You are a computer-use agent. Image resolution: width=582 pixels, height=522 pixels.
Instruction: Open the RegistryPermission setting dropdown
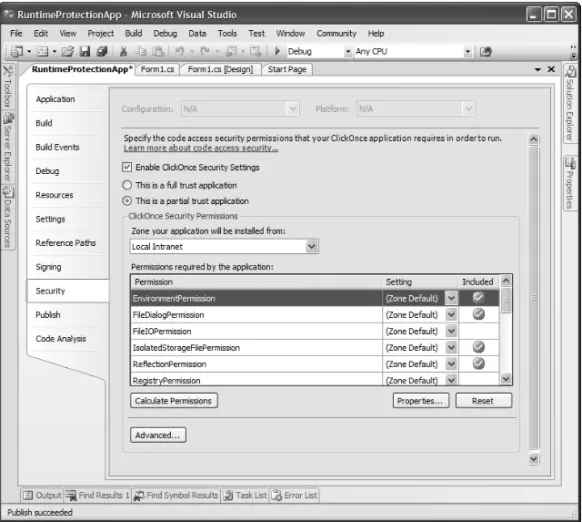click(x=451, y=380)
